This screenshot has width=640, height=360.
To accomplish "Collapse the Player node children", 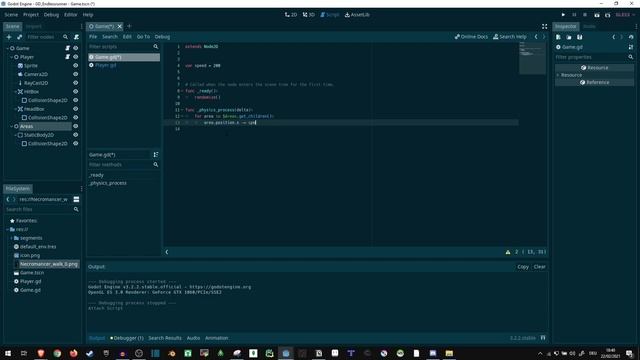I will point(11,57).
